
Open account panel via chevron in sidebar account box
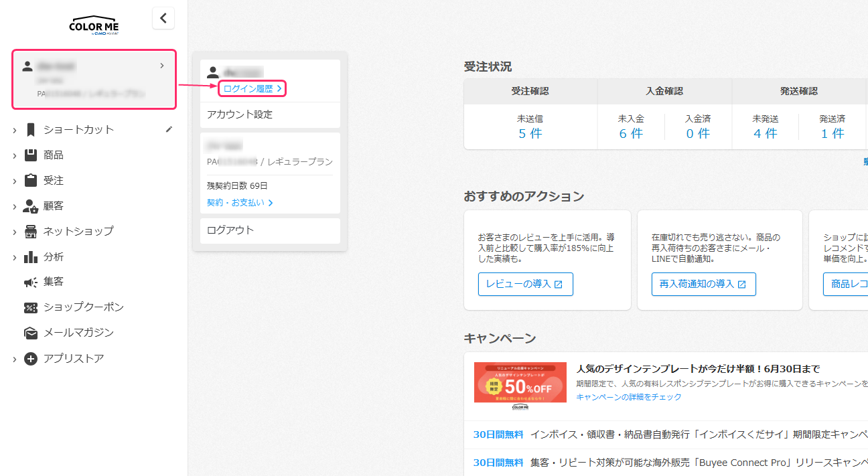coord(161,66)
